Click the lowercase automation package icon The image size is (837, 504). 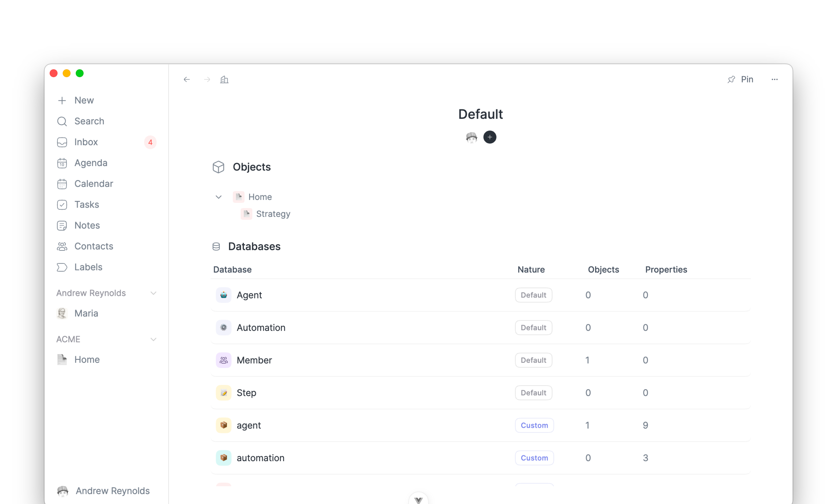coord(223,458)
